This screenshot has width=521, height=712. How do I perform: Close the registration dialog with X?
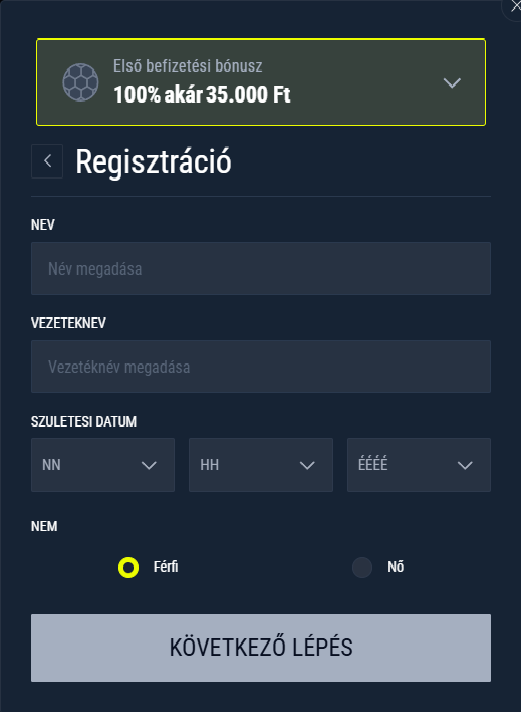(514, 7)
